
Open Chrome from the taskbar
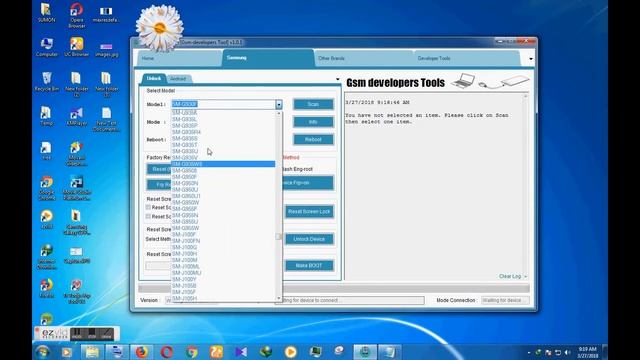coord(192,352)
